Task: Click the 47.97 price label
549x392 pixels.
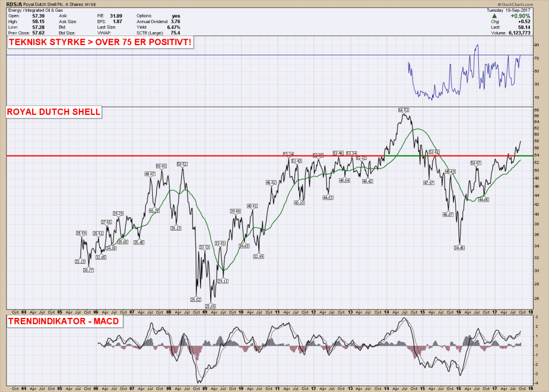Action: 428,183
